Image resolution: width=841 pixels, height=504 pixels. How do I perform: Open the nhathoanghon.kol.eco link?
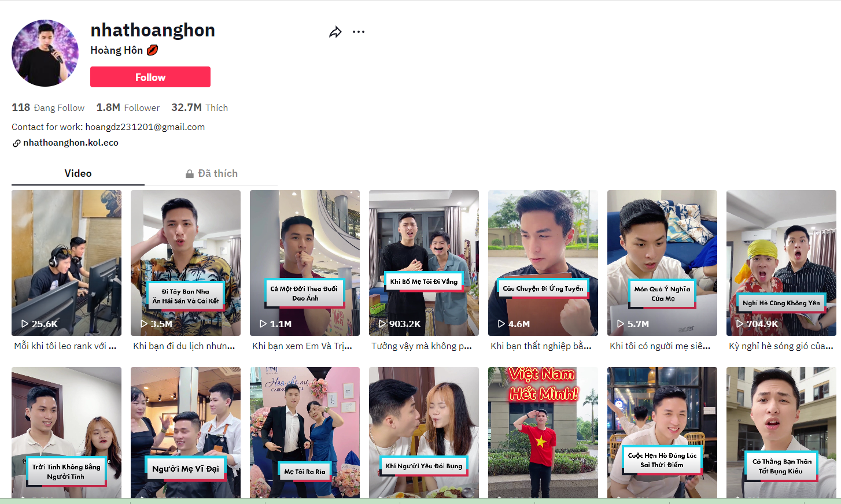[x=71, y=143]
